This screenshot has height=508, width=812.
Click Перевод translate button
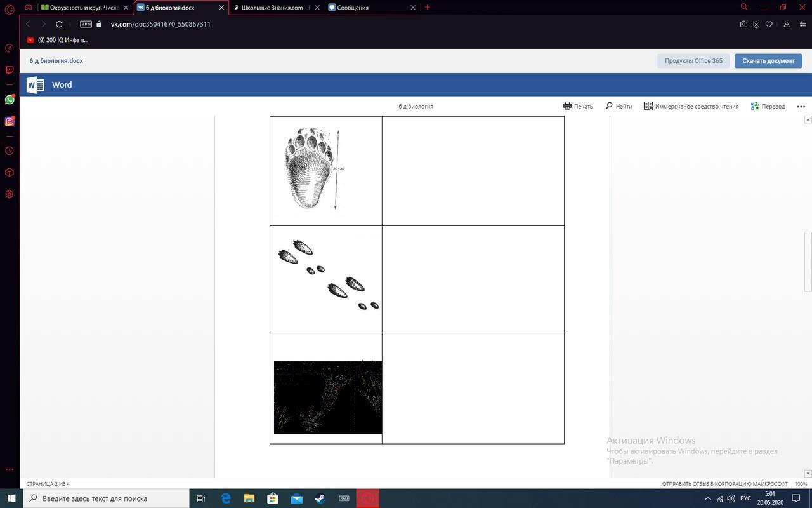coord(768,106)
